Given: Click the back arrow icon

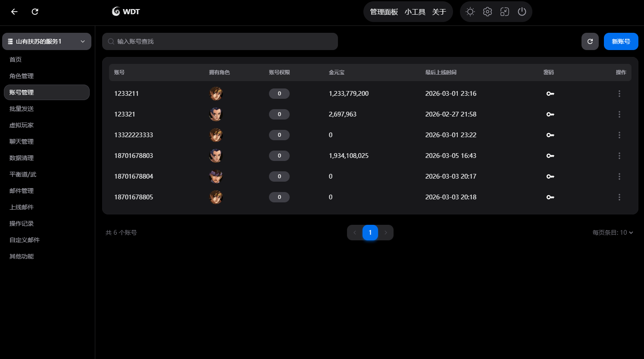Looking at the screenshot, I should (x=14, y=12).
